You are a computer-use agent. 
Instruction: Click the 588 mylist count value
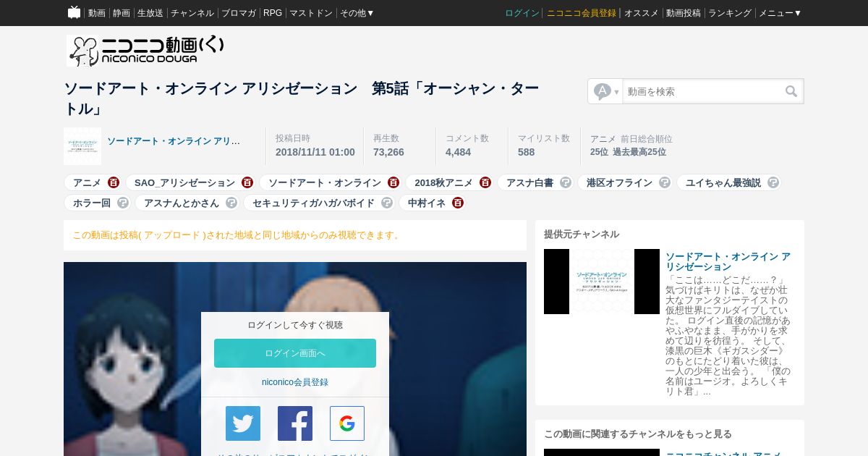pyautogui.click(x=526, y=152)
